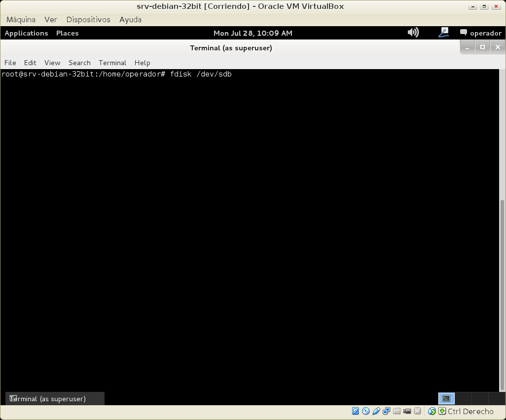The height and width of the screenshot is (420, 506).
Task: Open the sound volume indicator
Action: point(413,33)
